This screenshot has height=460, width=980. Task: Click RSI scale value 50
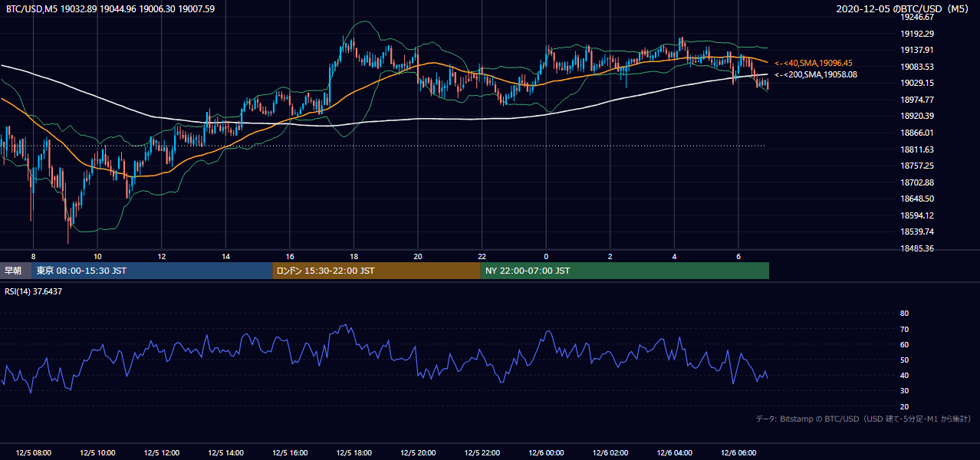(x=904, y=360)
